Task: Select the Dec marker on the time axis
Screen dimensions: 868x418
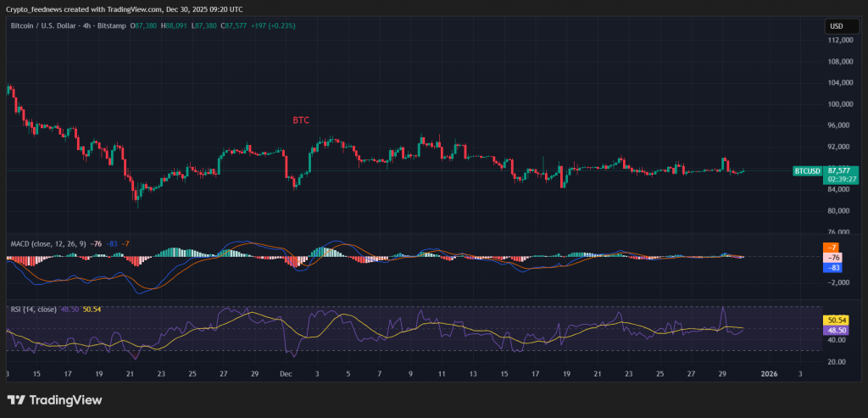Action: point(286,373)
